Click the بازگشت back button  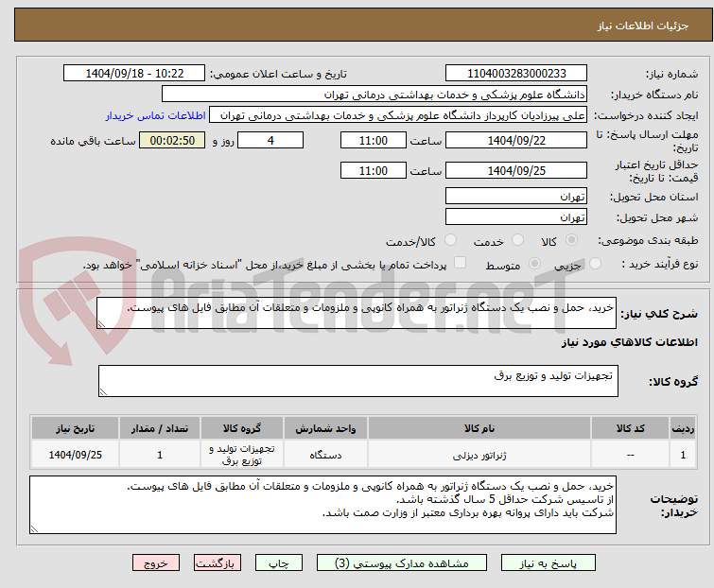tap(218, 563)
